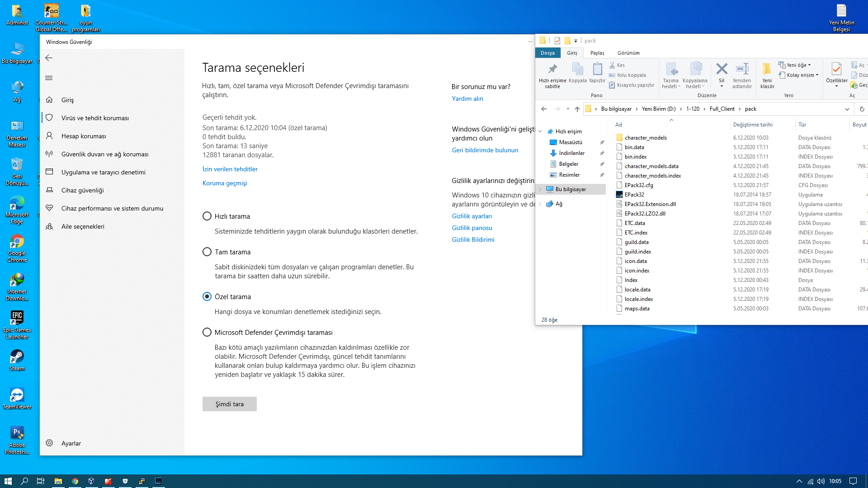Click Yapıştır in Explorer ribbon
The width and height of the screenshot is (868, 488).
[x=597, y=73]
